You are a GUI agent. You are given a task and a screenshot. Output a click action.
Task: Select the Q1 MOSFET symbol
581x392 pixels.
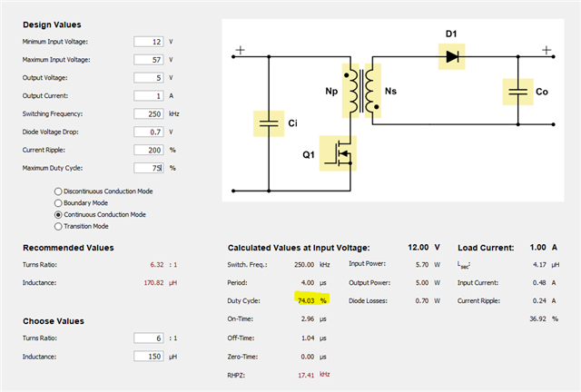tap(338, 153)
